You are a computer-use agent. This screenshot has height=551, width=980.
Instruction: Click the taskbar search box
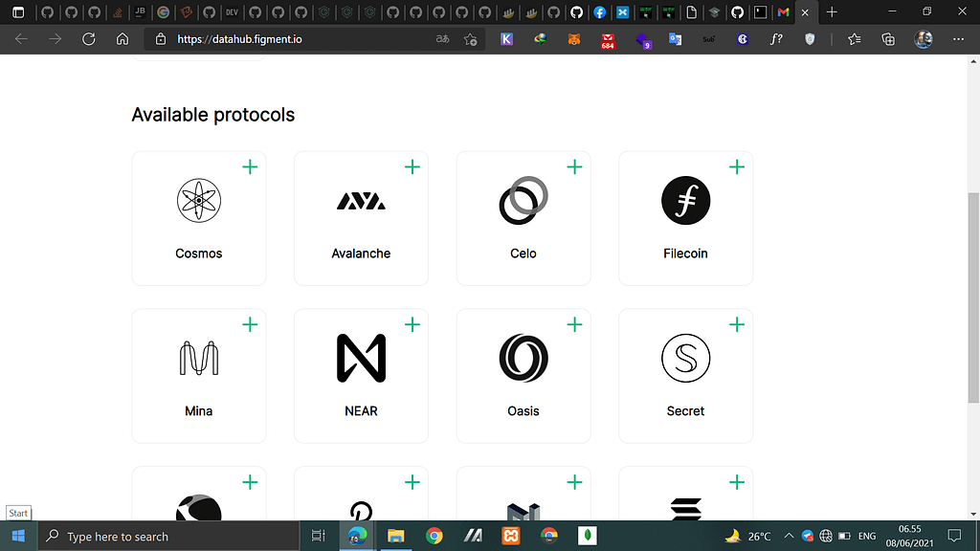pyautogui.click(x=168, y=536)
